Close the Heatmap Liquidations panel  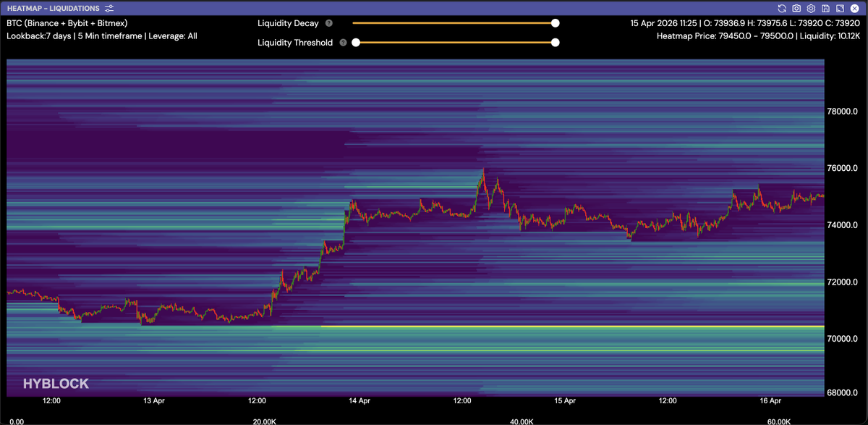click(855, 8)
